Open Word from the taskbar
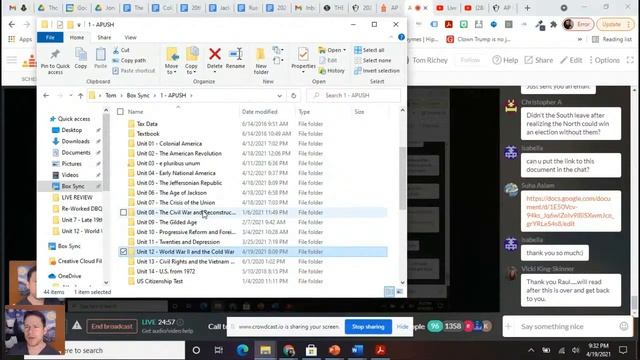This screenshot has width=640, height=360. 357,350
